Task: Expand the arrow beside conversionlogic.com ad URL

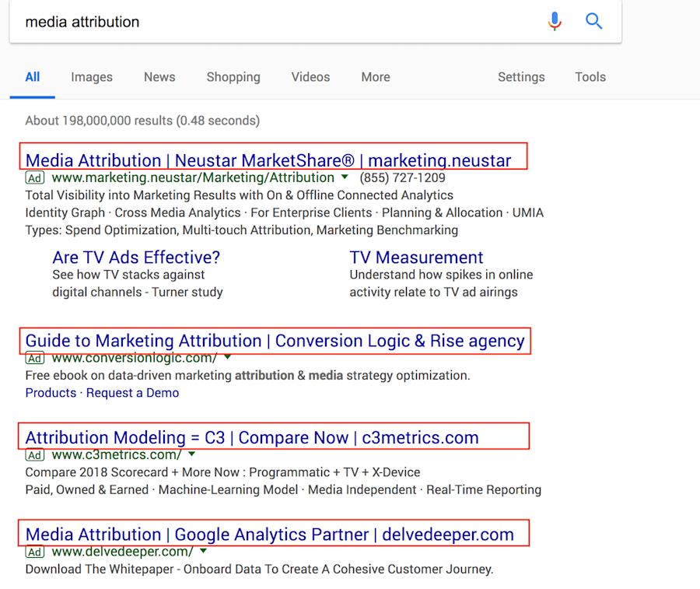Action: click(x=227, y=358)
